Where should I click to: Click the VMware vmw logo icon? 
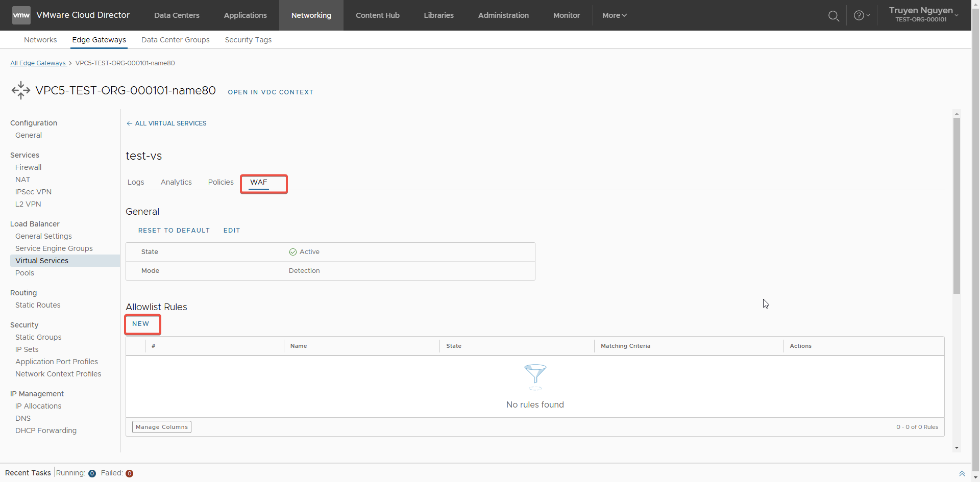point(21,15)
